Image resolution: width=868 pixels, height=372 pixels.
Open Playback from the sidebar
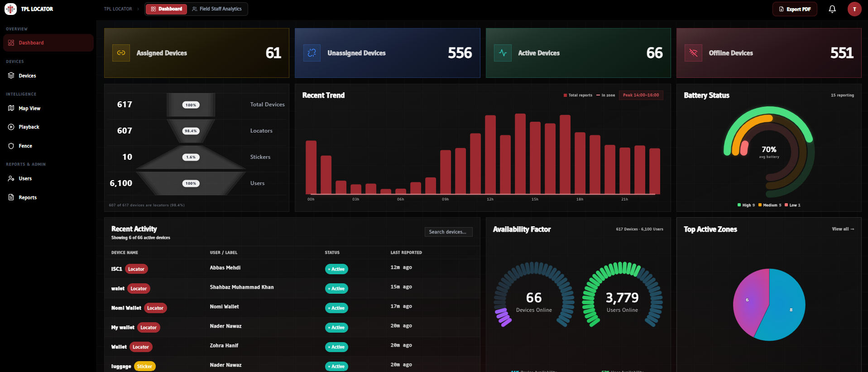(48, 127)
